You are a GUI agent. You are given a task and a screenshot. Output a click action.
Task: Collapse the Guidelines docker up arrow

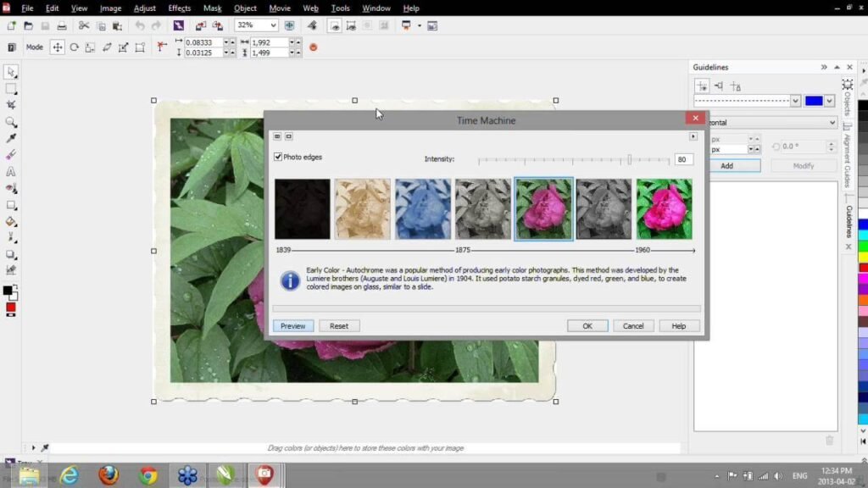[x=837, y=67]
